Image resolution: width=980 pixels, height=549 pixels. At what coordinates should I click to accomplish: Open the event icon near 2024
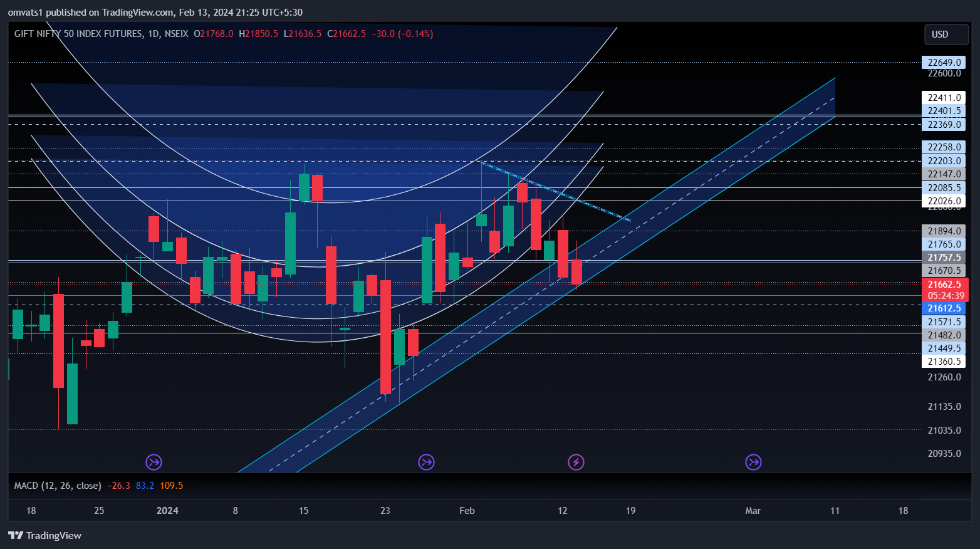point(154,463)
